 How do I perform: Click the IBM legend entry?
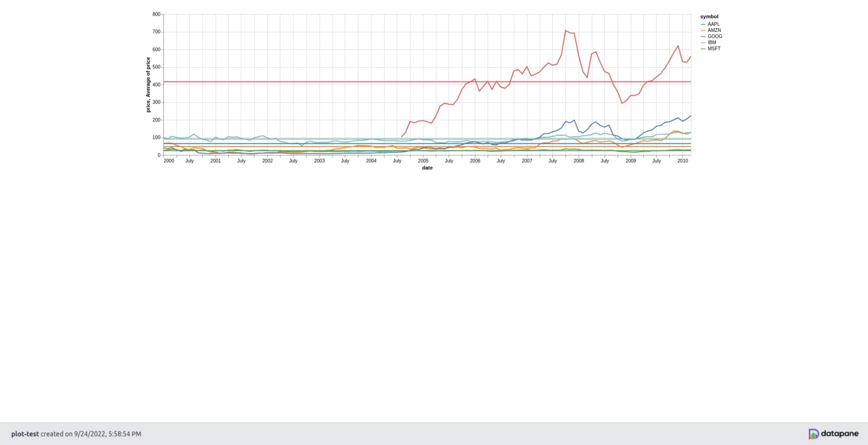point(708,42)
